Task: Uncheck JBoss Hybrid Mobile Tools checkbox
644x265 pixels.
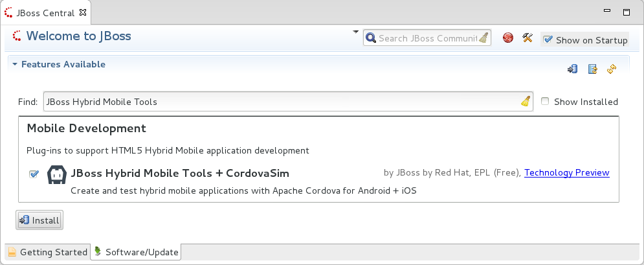Action: click(34, 174)
